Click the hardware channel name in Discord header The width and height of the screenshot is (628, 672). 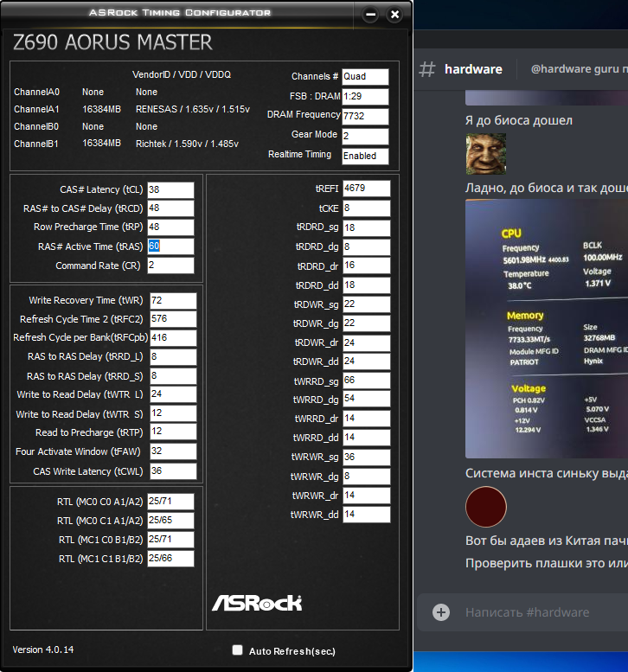click(473, 69)
